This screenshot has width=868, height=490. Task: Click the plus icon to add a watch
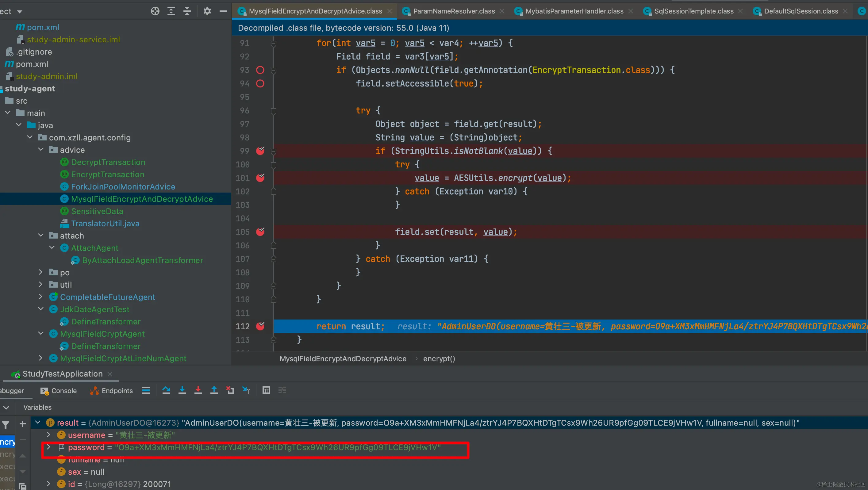click(x=23, y=424)
